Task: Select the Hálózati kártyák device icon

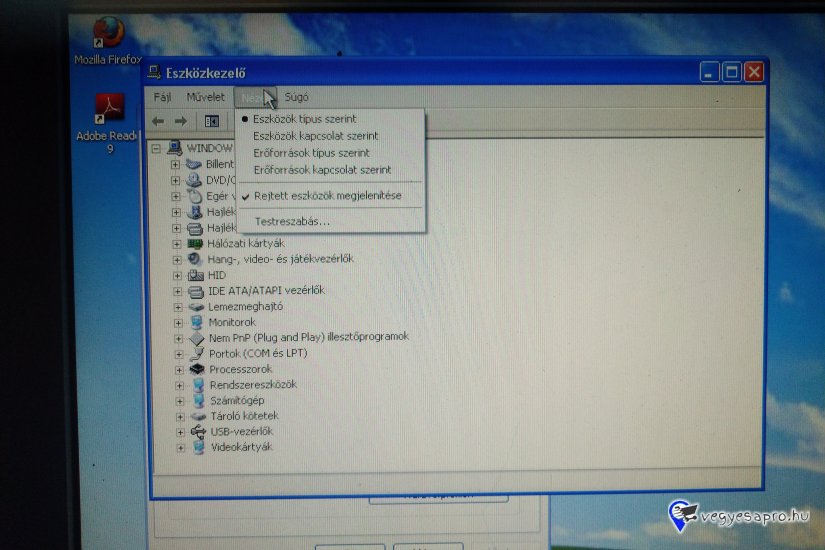Action: point(196,243)
